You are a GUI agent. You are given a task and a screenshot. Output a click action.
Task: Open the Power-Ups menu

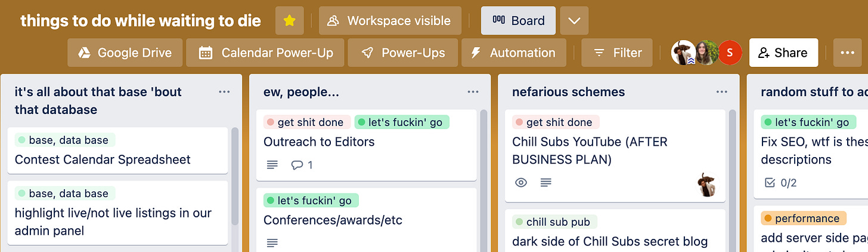(x=402, y=53)
